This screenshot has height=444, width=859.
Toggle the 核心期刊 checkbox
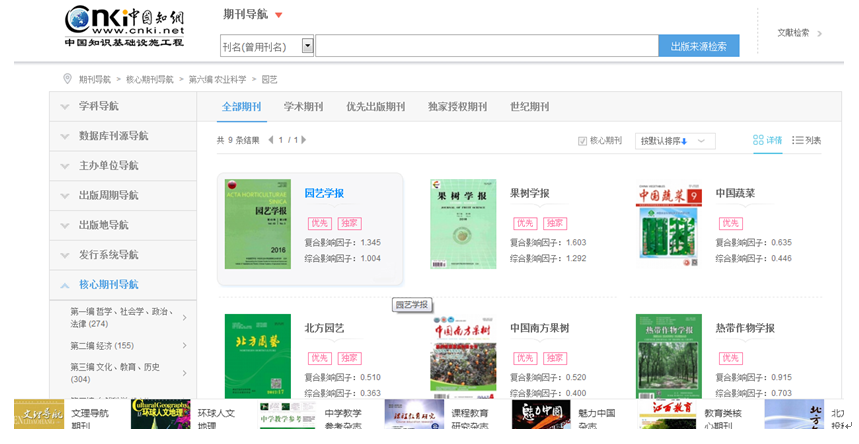[583, 141]
